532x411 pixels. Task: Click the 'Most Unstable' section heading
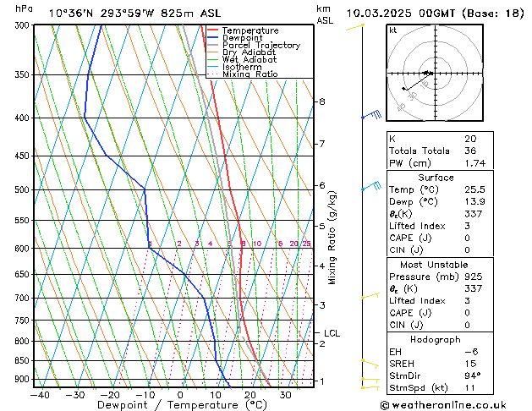click(x=434, y=265)
